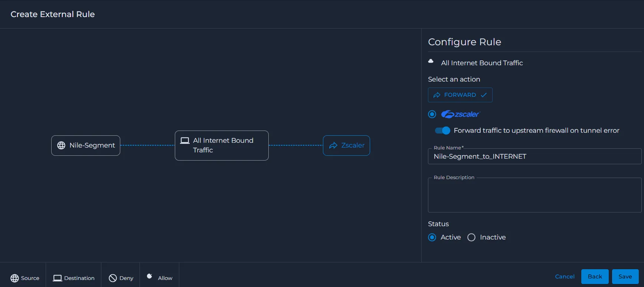Go Back to the previous step
The height and width of the screenshot is (287, 644).
coord(595,277)
